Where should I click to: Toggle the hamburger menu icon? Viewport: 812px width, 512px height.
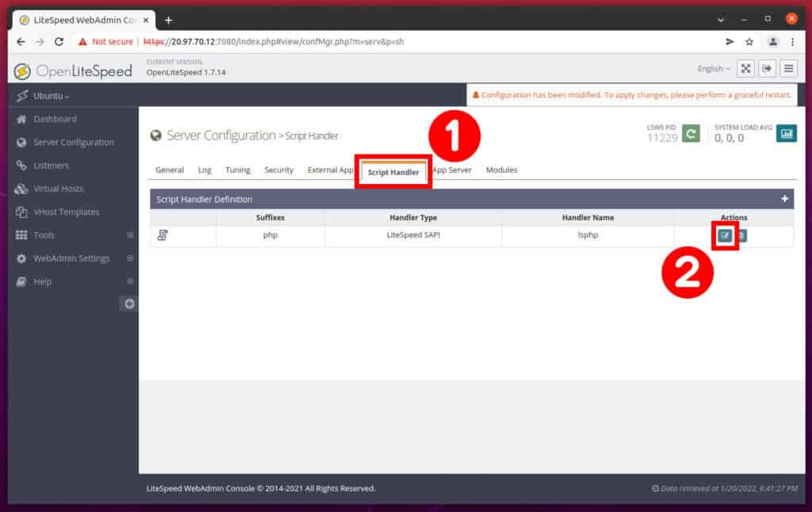click(x=789, y=68)
